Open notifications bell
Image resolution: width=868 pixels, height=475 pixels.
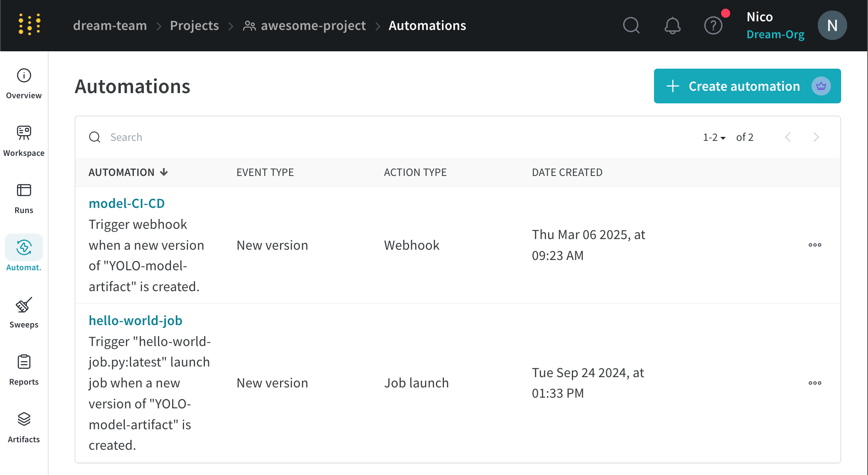(672, 25)
